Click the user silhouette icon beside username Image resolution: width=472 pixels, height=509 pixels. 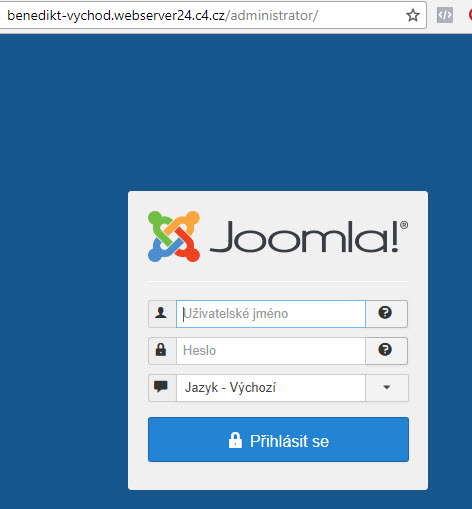(161, 313)
